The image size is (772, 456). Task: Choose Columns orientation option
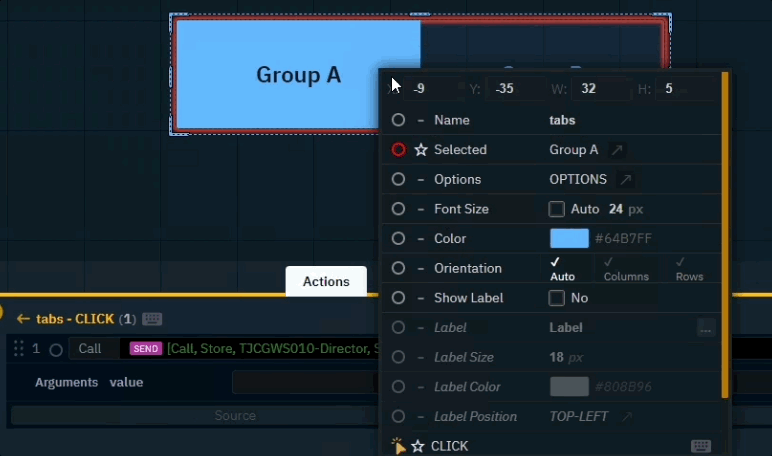(x=626, y=269)
